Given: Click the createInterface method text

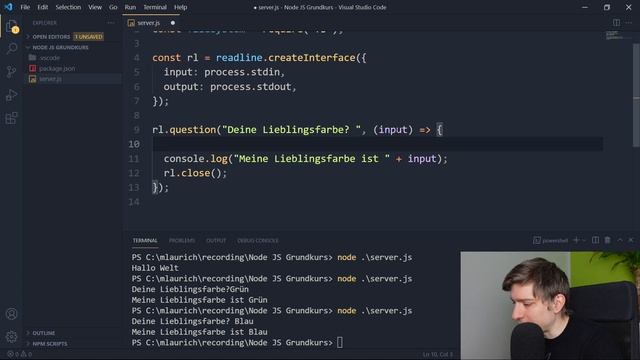Looking at the screenshot, I should (312, 58).
